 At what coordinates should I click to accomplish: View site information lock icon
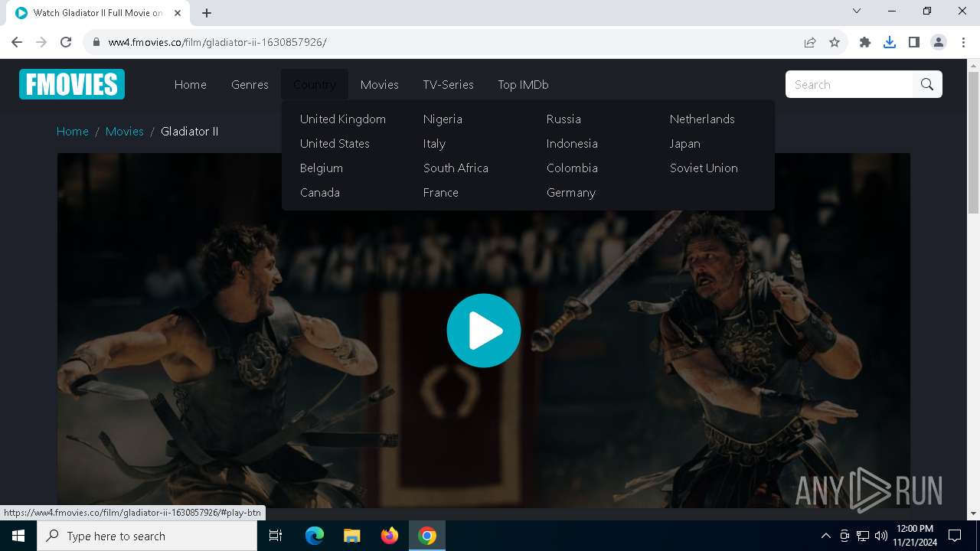(x=96, y=42)
